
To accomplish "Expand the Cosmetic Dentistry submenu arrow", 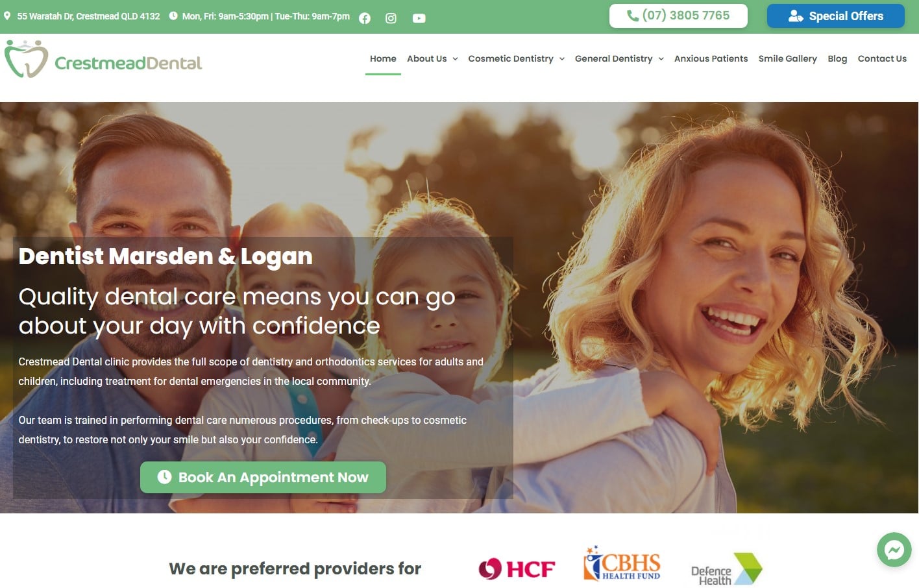I will click(x=561, y=59).
